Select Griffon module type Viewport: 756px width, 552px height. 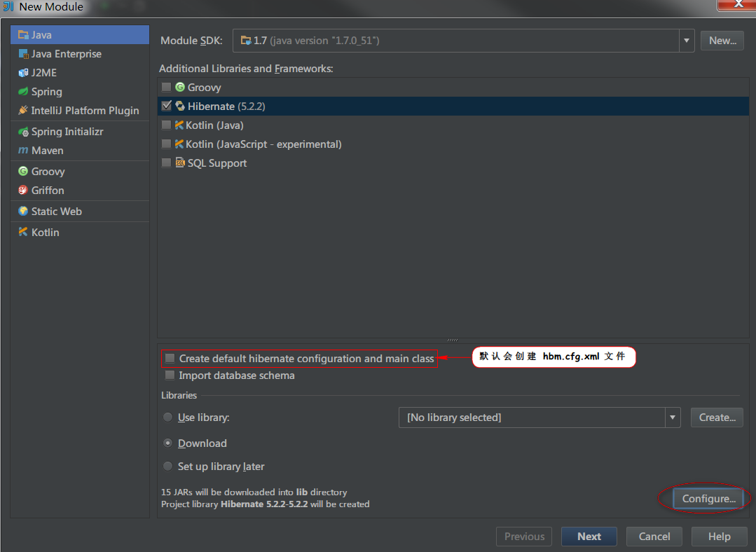click(x=80, y=191)
